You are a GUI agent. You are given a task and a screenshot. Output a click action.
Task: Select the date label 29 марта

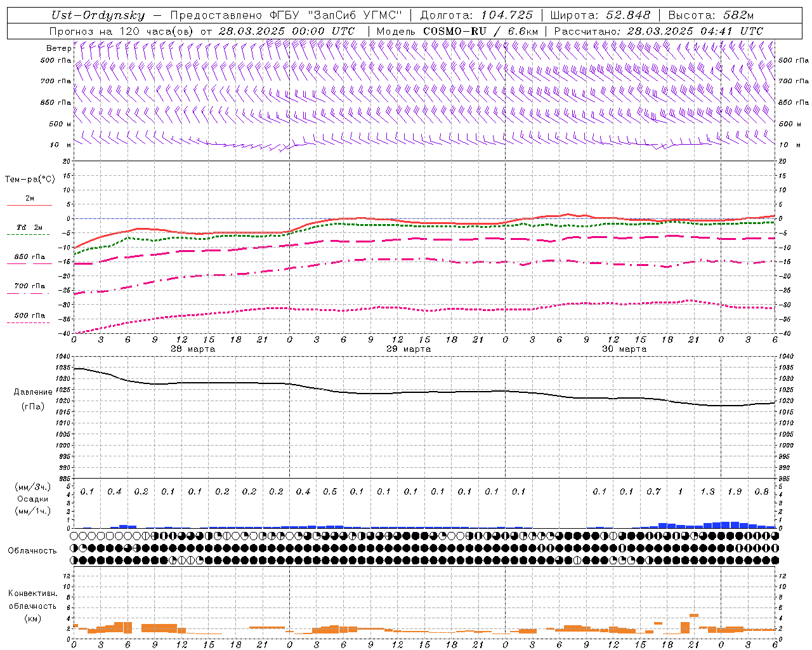coord(409,349)
